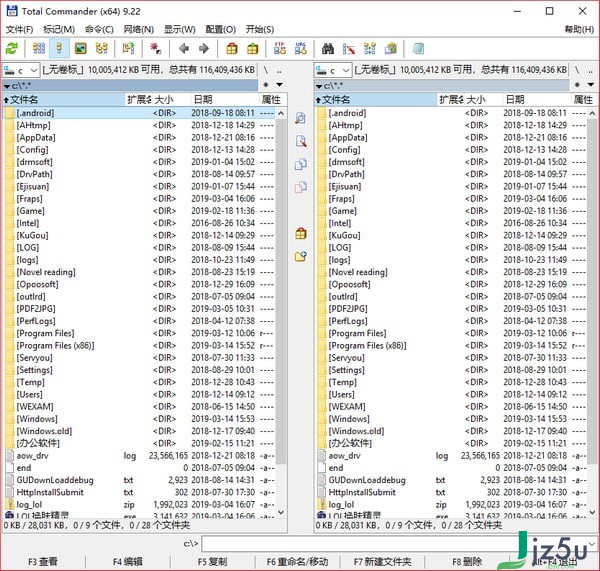Select [Users] folder in right panel
Viewport: 600px width, 571px height.
point(452,395)
